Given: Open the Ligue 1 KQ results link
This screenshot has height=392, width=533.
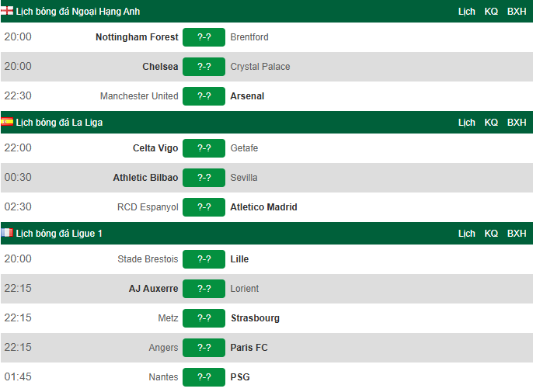Looking at the screenshot, I should pyautogui.click(x=491, y=234).
